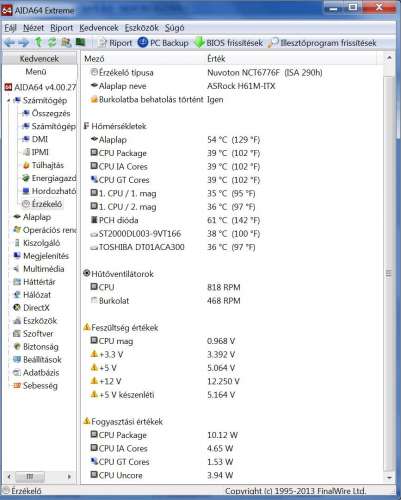Switch to the Menü tab
The image size is (401, 500).
click(36, 72)
